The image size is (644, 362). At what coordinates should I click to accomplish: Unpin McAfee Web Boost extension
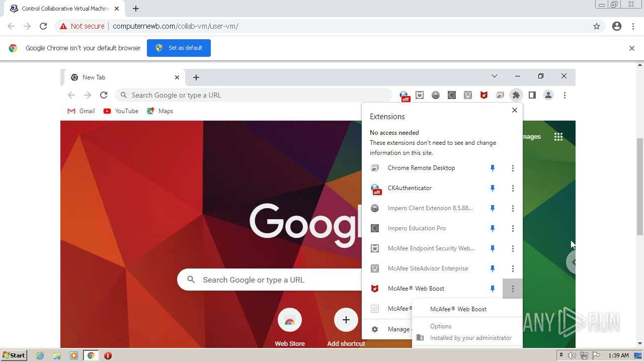(493, 289)
